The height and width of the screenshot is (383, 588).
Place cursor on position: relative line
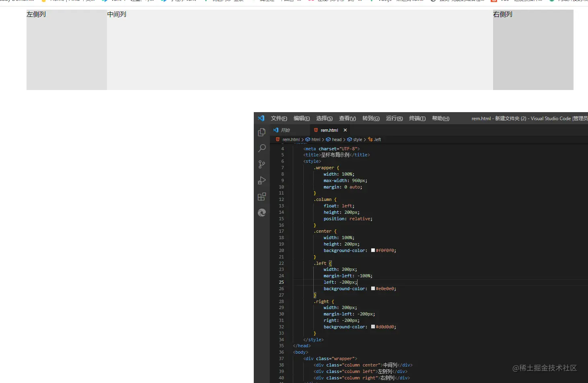click(x=348, y=219)
